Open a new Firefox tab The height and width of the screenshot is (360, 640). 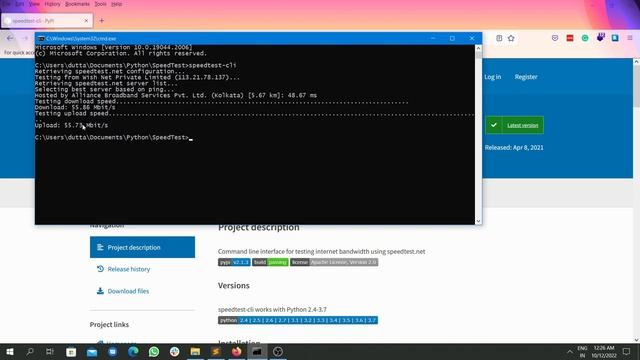click(102, 20)
